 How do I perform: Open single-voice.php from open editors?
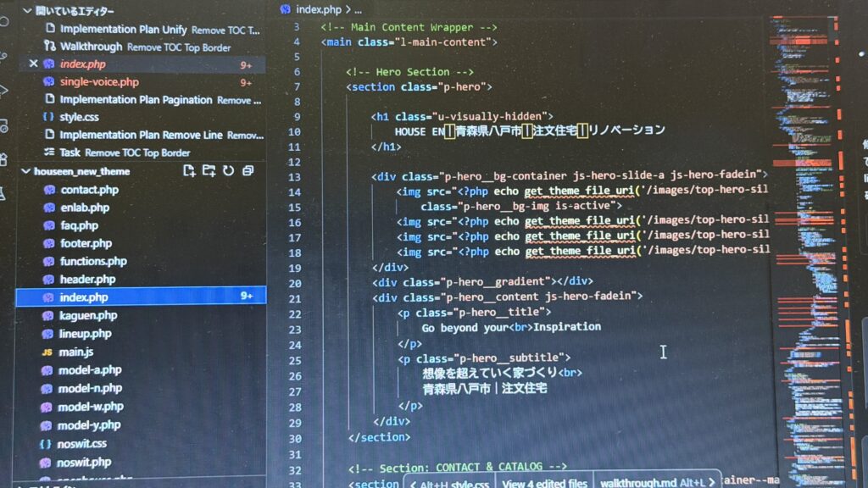point(98,82)
